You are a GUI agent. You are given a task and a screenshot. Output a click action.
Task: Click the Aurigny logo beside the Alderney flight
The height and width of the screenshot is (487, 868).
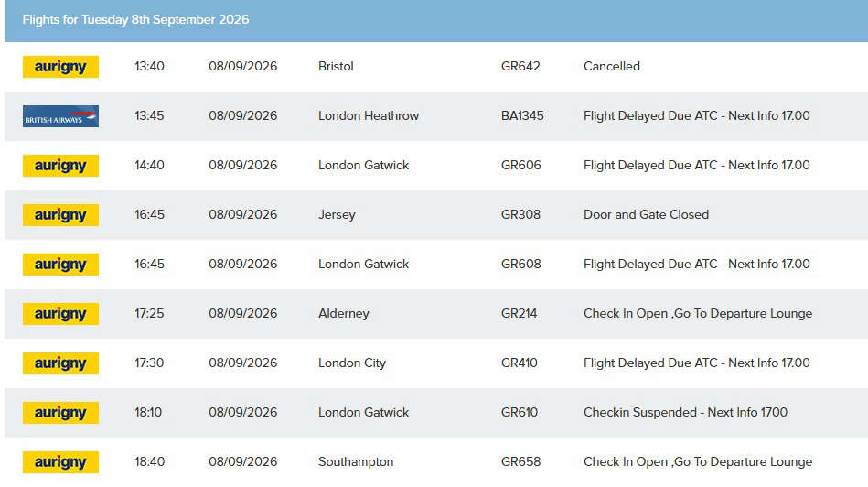pyautogui.click(x=60, y=314)
